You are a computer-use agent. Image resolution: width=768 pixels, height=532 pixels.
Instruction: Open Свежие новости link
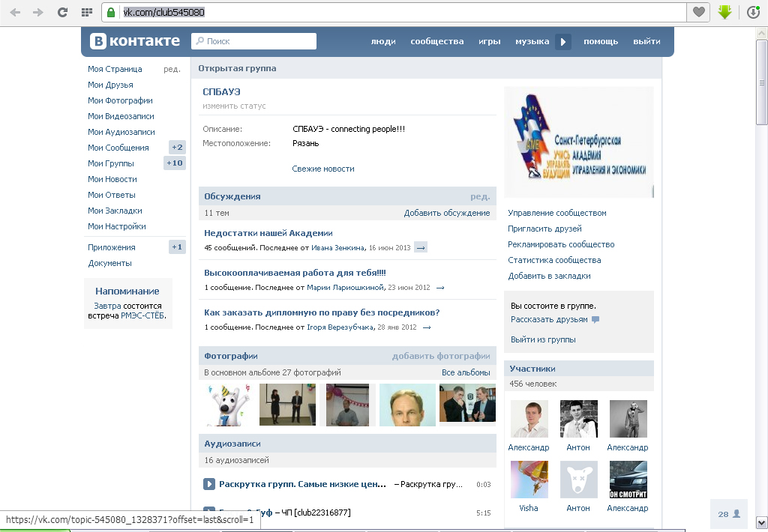(x=323, y=169)
